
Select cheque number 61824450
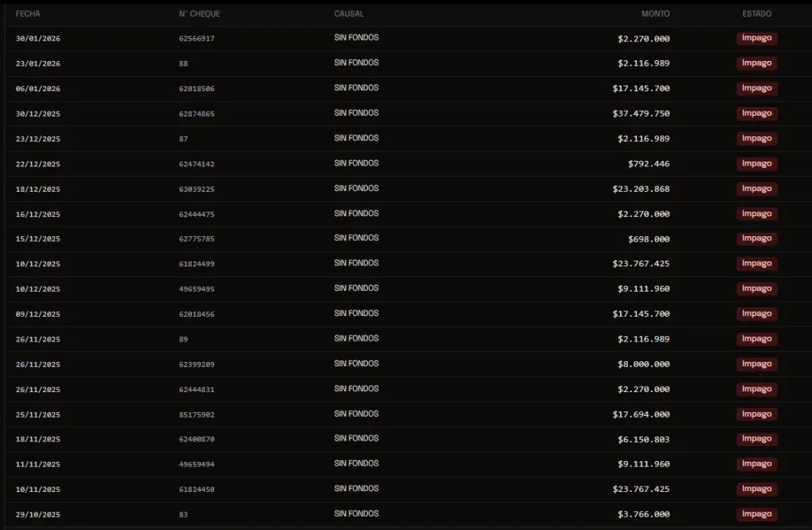pos(197,490)
